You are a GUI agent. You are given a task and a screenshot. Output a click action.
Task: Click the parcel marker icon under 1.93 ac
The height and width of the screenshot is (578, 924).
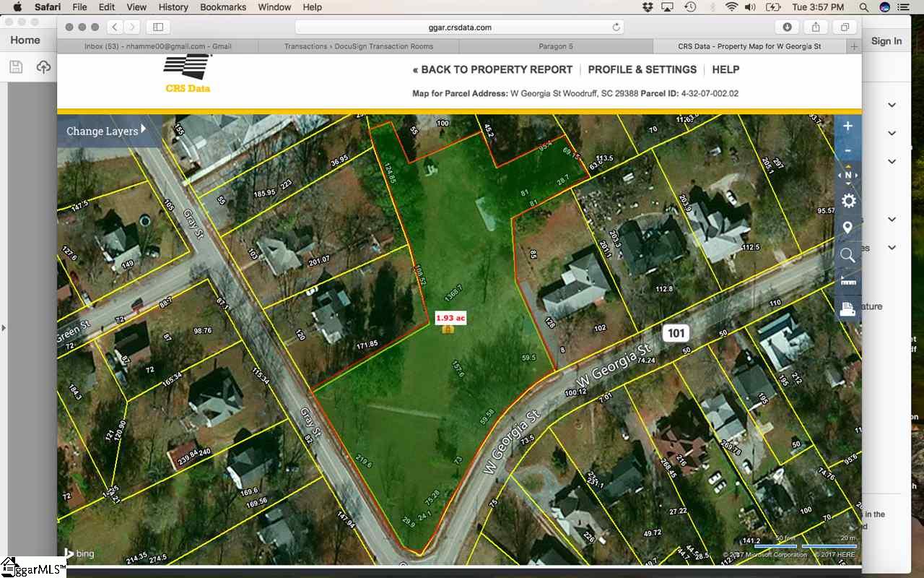click(448, 329)
